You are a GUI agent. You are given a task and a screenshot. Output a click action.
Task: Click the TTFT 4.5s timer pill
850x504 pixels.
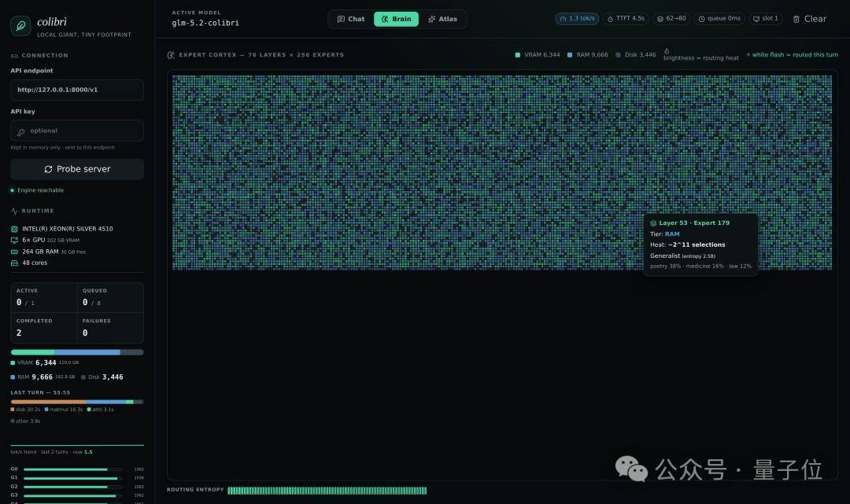click(626, 18)
